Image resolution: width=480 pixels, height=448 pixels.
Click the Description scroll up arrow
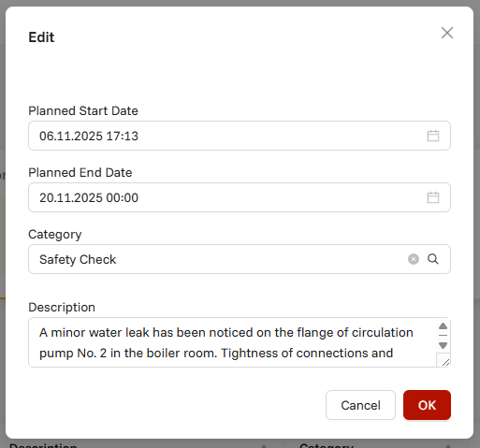click(x=443, y=326)
